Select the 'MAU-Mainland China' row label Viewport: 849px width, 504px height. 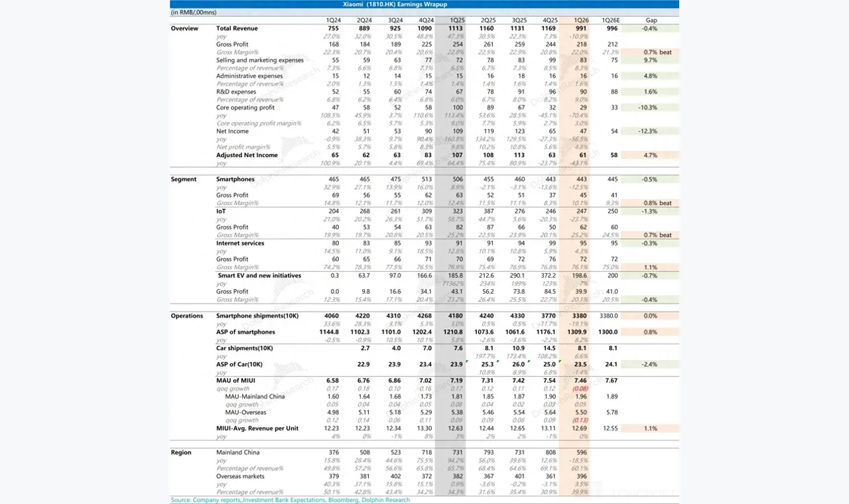255,397
